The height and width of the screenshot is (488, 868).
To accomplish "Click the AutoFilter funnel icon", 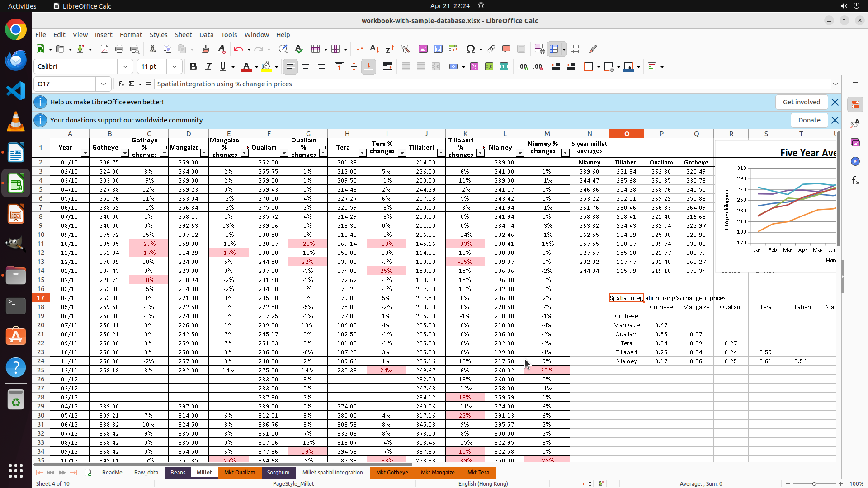I will pos(405,49).
